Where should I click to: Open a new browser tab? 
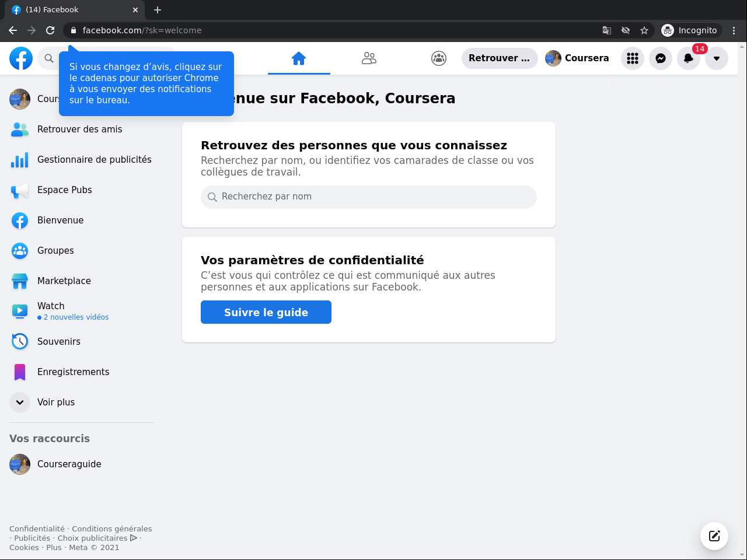158,10
